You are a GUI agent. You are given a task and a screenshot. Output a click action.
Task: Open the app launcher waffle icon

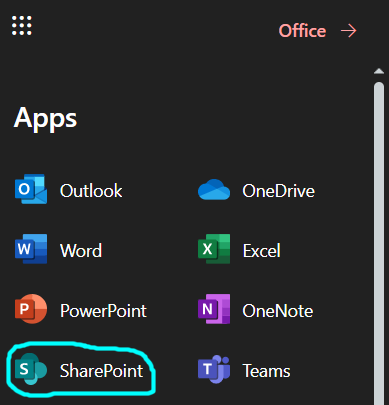tap(22, 25)
